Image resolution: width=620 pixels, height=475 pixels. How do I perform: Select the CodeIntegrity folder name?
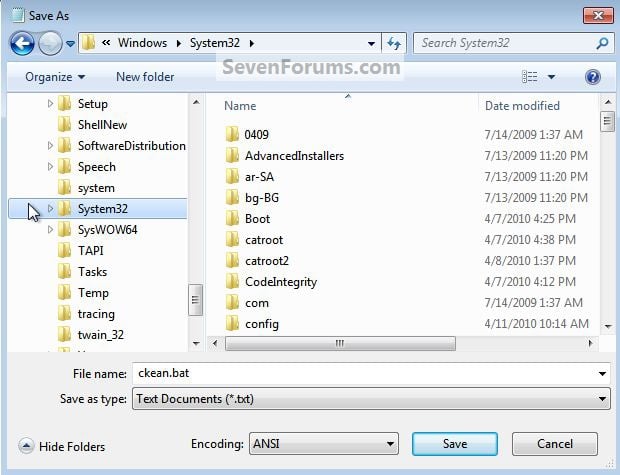click(x=281, y=282)
